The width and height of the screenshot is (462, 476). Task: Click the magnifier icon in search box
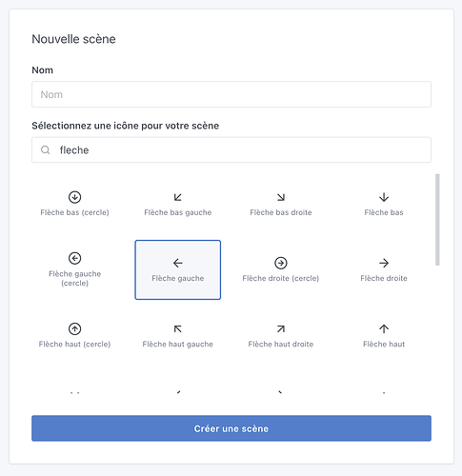pos(46,149)
